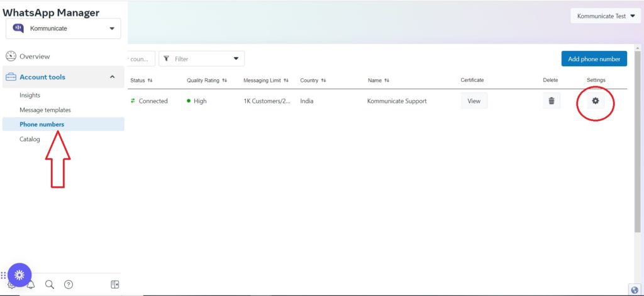The width and height of the screenshot is (644, 296).
Task: Open the Kommunicate Test dropdown
Action: click(x=606, y=16)
